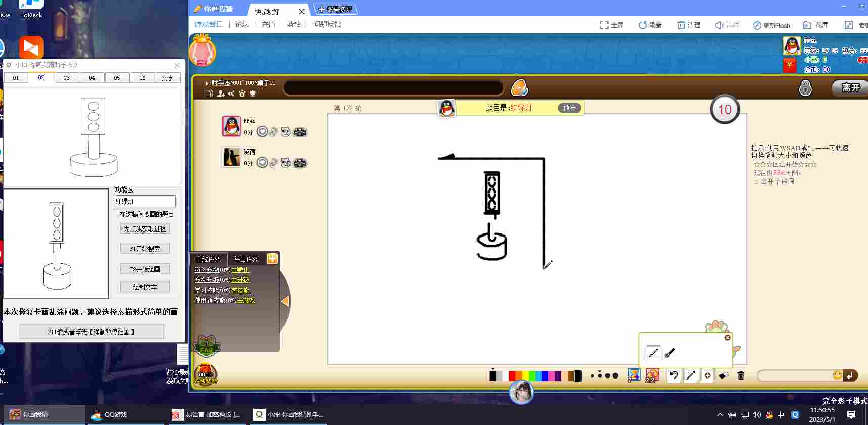
Task: Pick the red color swatch
Action: (512, 375)
